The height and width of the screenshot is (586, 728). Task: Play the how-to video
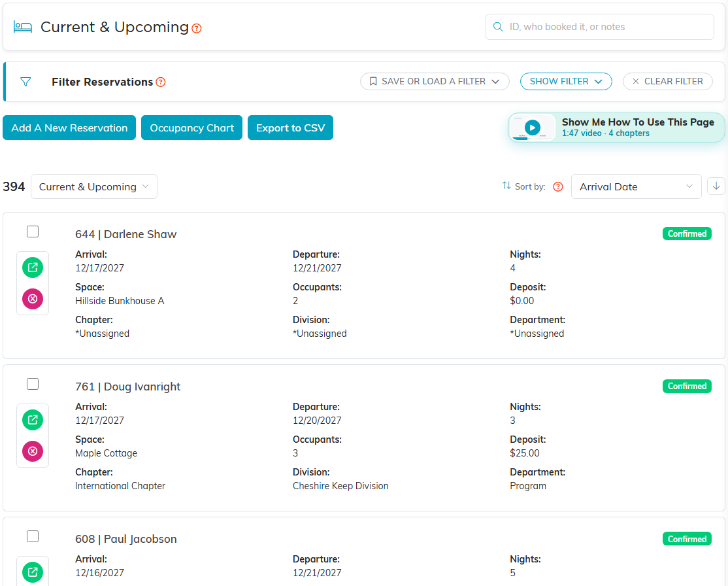(532, 128)
